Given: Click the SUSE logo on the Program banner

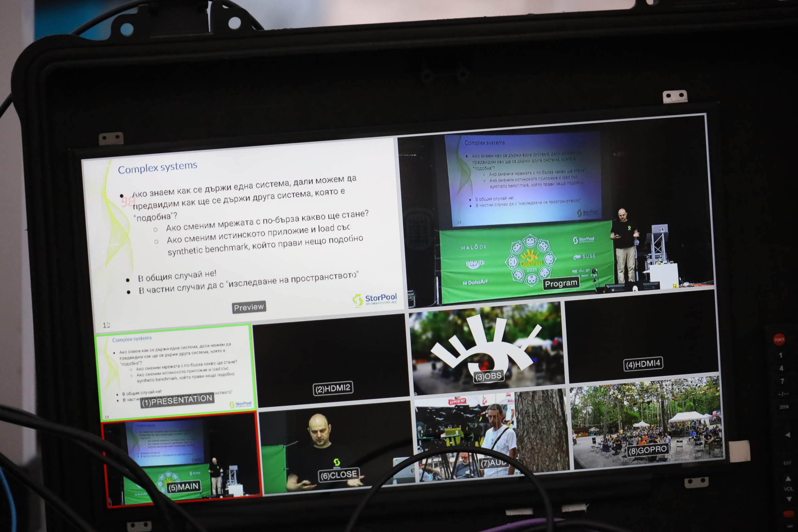Looking at the screenshot, I should click(x=585, y=256).
